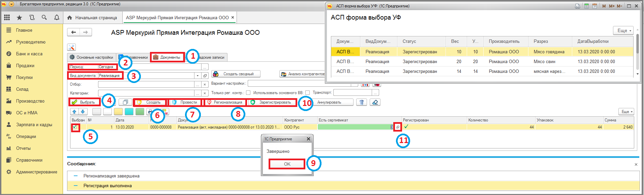Go back with the left arrow button
The width and height of the screenshot is (644, 195).
tap(73, 32)
